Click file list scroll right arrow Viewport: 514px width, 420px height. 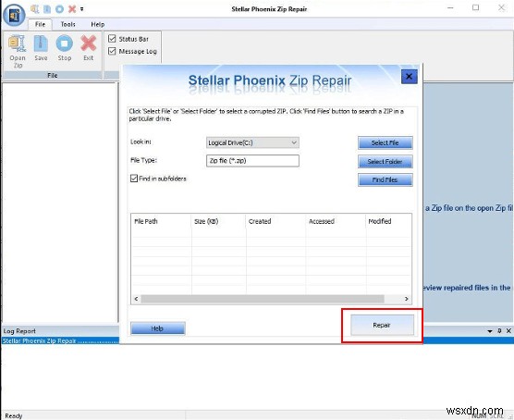click(407, 299)
